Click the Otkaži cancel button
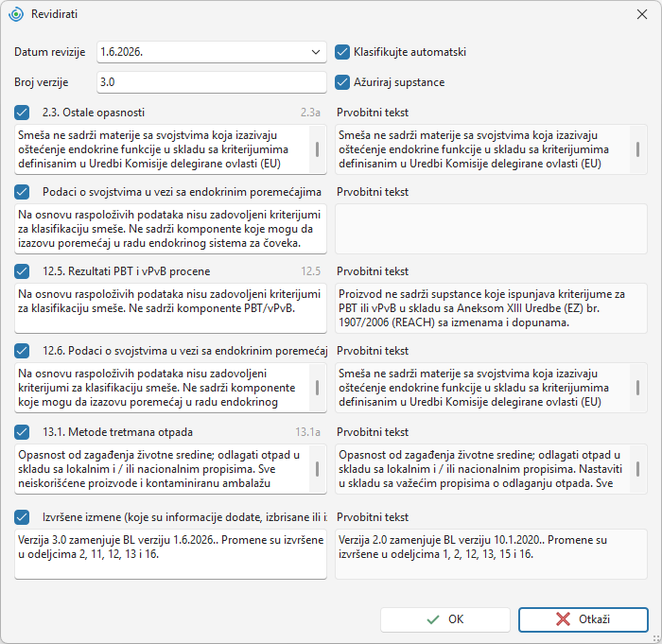662x644 pixels. coord(584,619)
